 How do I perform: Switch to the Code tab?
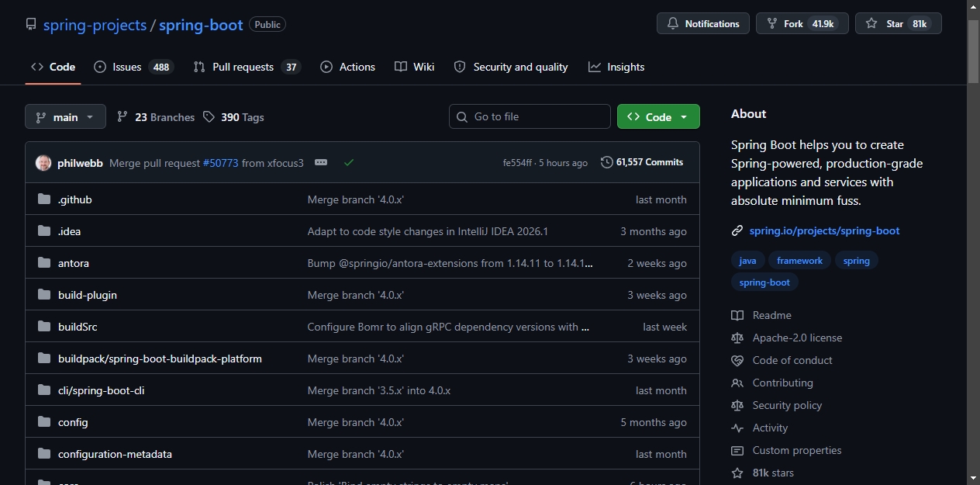click(53, 67)
